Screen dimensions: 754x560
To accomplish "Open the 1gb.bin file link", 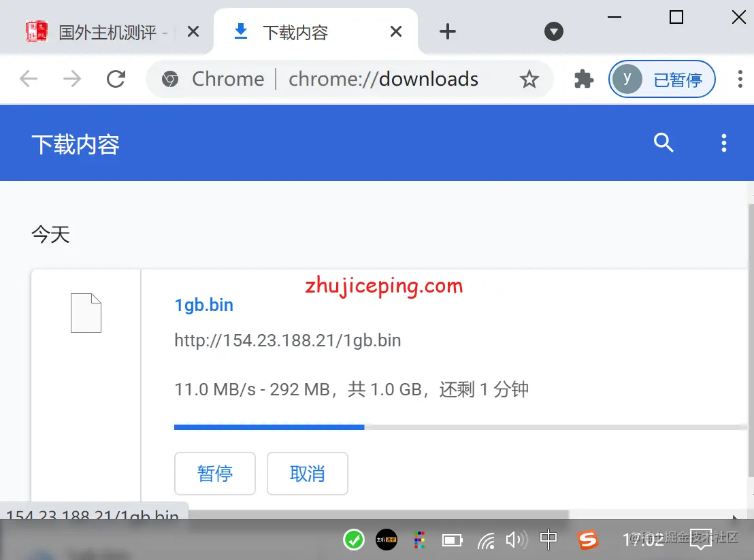I will (x=203, y=305).
